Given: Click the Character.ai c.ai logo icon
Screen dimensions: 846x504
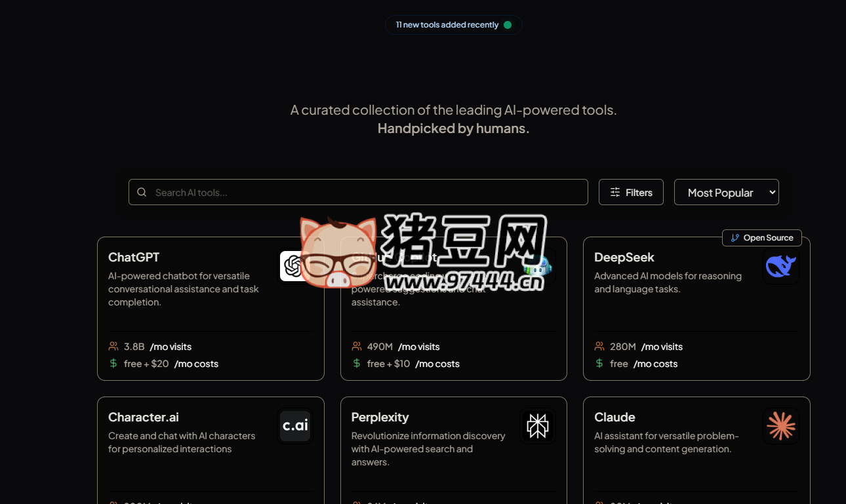Looking at the screenshot, I should [x=295, y=426].
